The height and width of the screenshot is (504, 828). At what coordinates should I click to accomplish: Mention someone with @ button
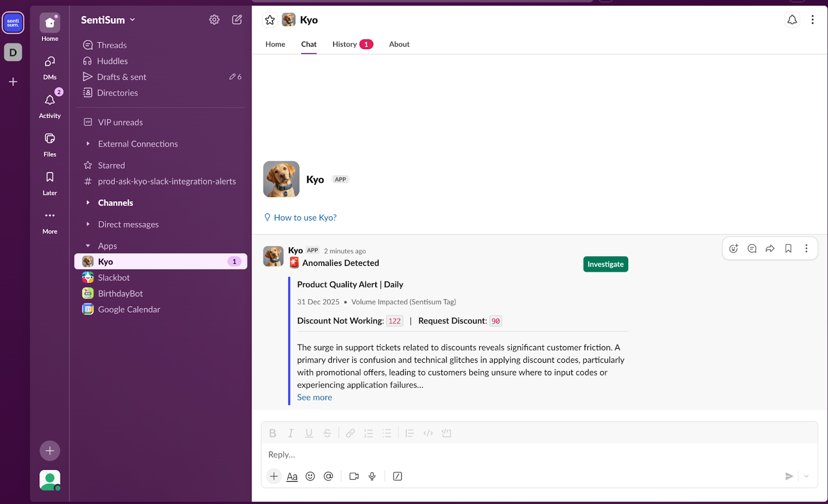tap(328, 476)
